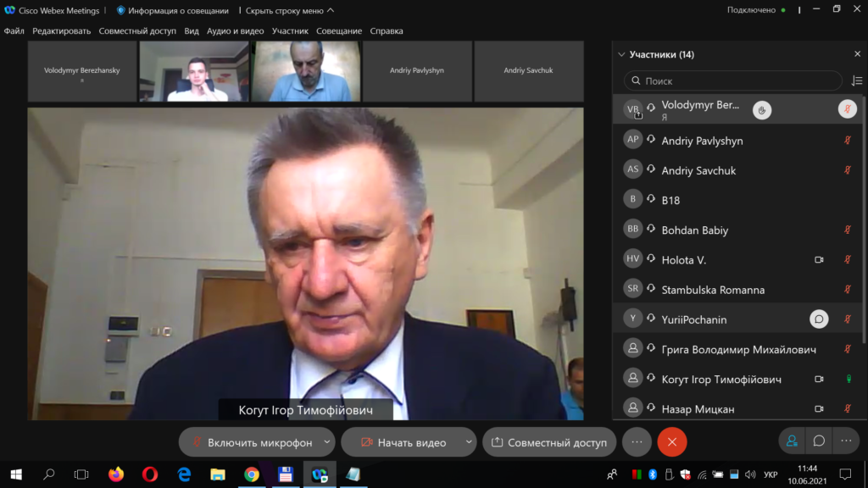Click the participants panel icon in bottom bar
This screenshot has height=488, width=868.
[792, 441]
